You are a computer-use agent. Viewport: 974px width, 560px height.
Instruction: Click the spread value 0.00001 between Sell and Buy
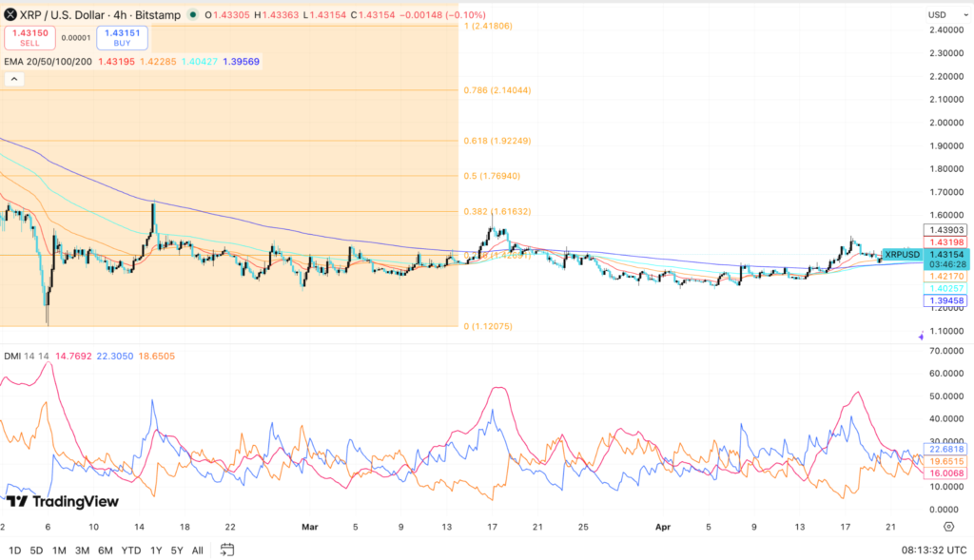pyautogui.click(x=76, y=36)
